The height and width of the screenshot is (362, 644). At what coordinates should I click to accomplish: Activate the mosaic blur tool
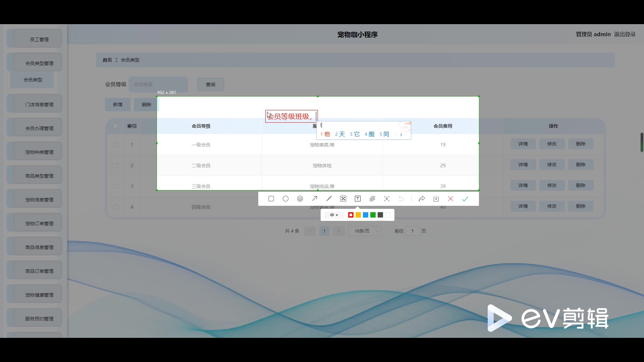pyautogui.click(x=343, y=199)
